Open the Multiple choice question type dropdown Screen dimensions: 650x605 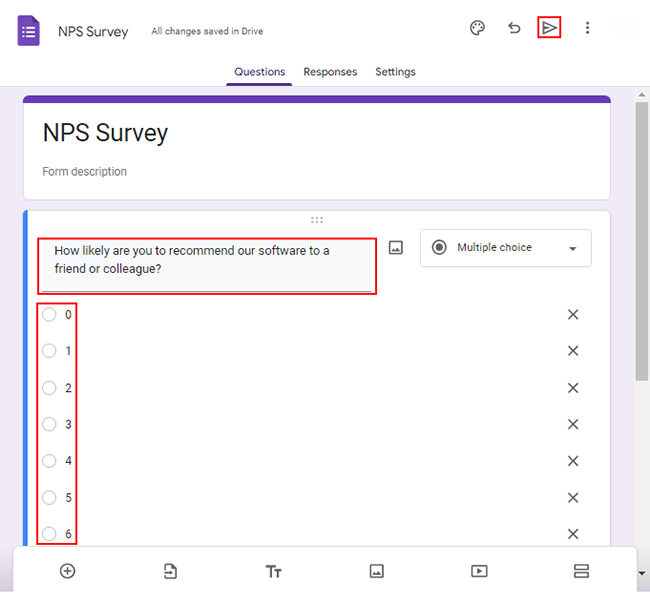click(505, 248)
